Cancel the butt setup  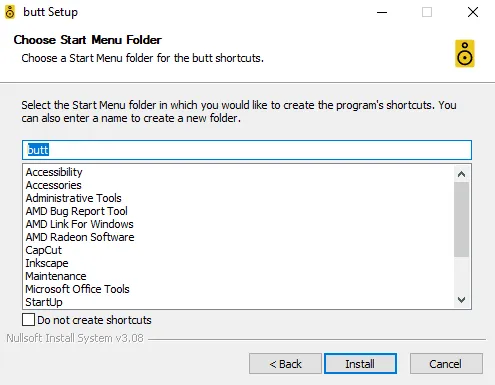tap(446, 364)
